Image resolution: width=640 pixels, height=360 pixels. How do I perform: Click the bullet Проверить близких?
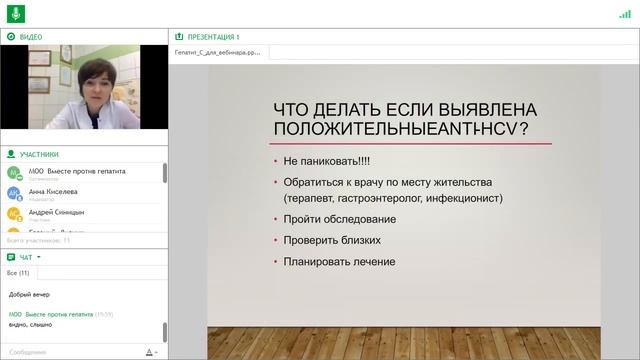coord(332,240)
